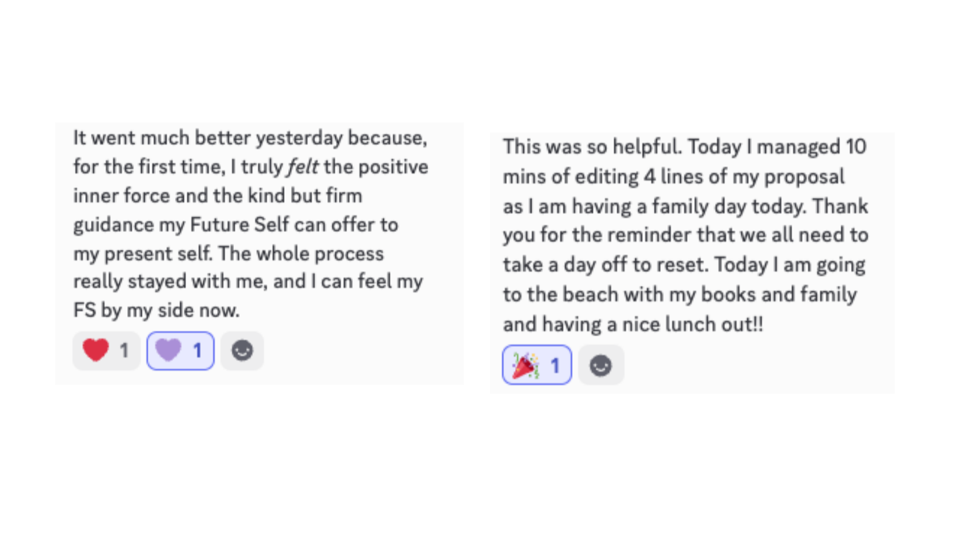Click the count beside the purple heart
This screenshot has width=980, height=551.
click(197, 351)
